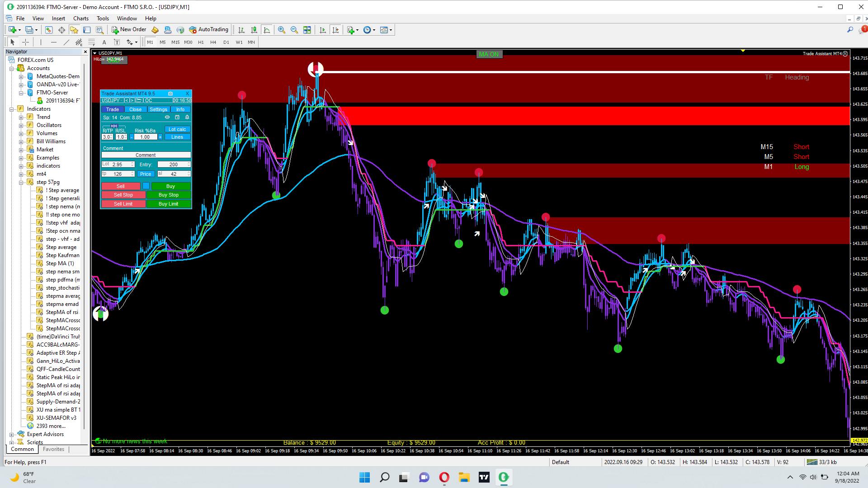
Task: Toggle the MA ON chart button
Action: [489, 54]
